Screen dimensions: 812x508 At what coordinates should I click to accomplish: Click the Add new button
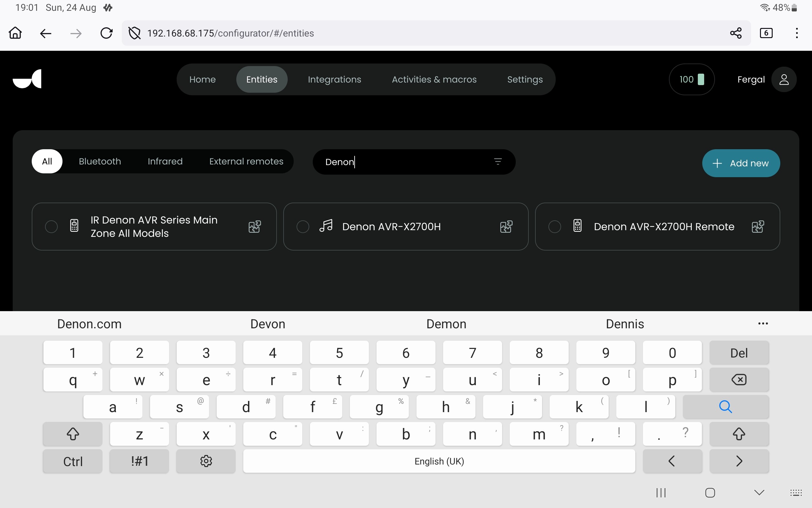point(741,163)
